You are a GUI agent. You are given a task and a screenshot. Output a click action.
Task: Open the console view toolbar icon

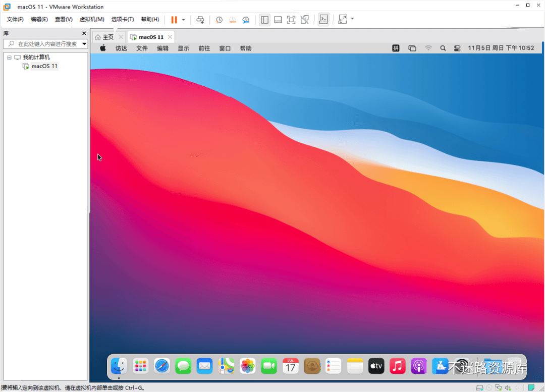323,20
